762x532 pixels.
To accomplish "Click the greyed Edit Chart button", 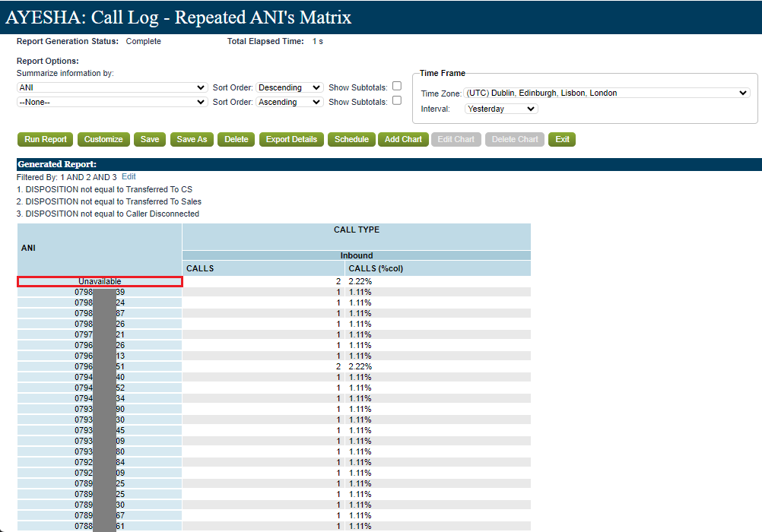I will (x=456, y=139).
